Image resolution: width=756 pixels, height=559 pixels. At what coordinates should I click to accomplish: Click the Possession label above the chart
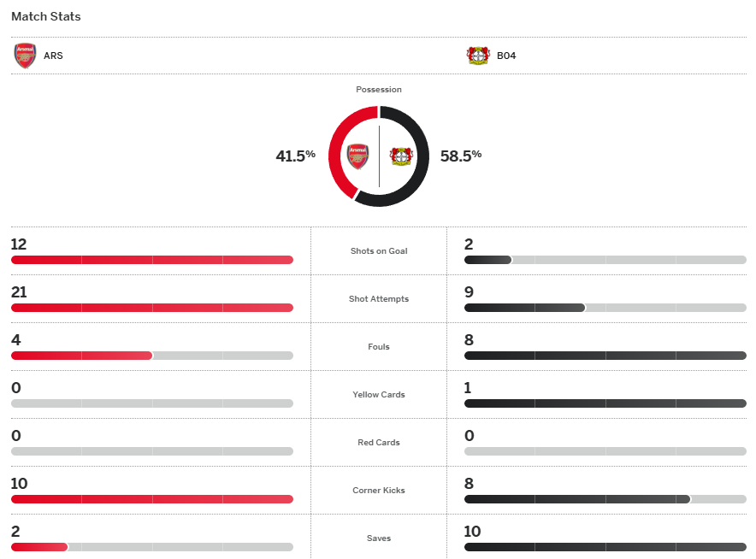coord(379,90)
